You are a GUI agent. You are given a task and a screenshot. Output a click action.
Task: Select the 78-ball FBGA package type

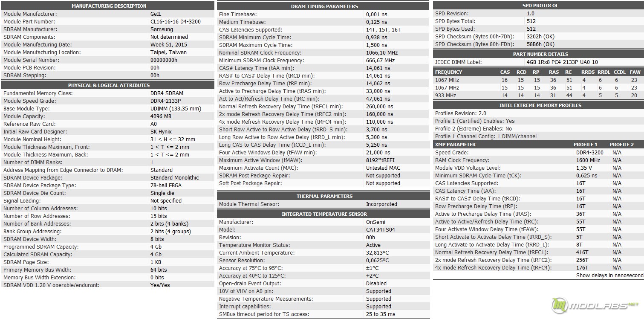[166, 186]
